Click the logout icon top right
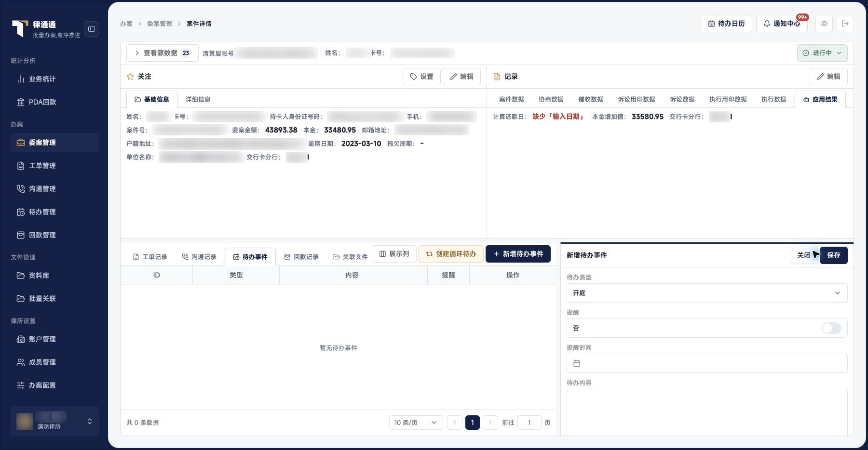This screenshot has height=450, width=868. coord(845,24)
